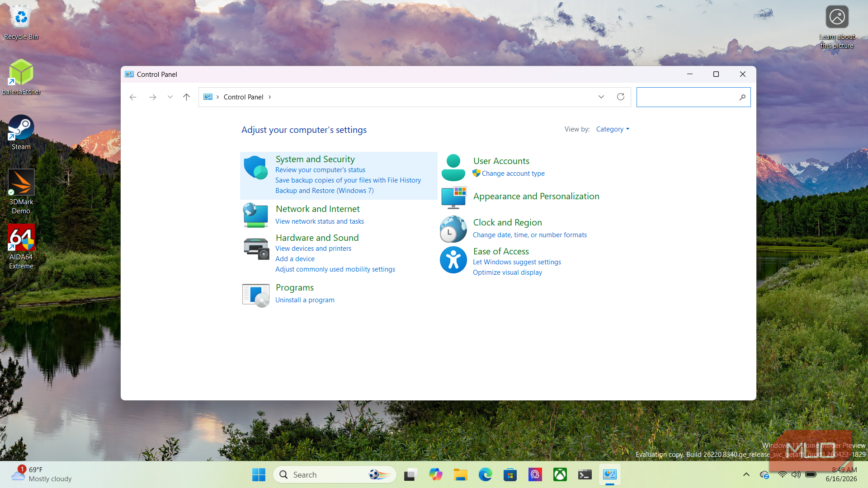Open the Clock and Region icon
The width and height of the screenshot is (868, 488).
453,229
